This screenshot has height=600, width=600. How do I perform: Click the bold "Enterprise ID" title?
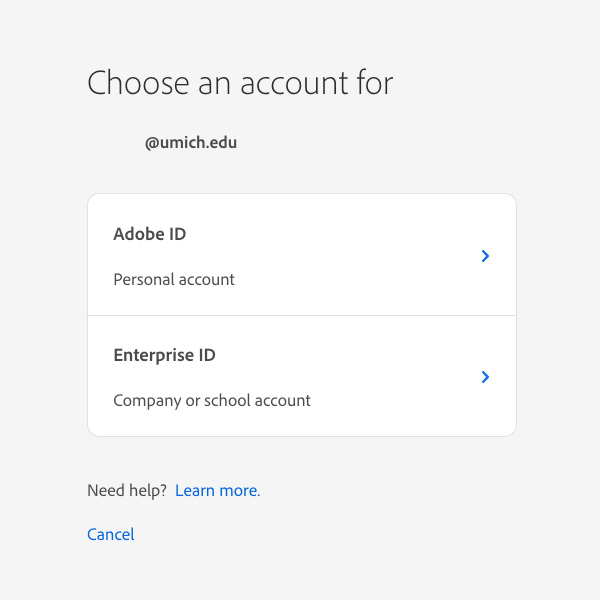(x=165, y=355)
